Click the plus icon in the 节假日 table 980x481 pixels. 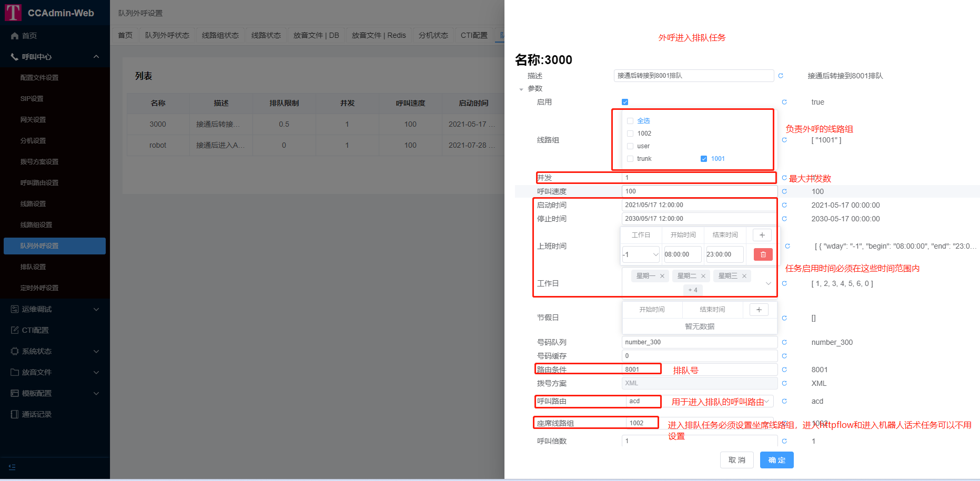[759, 310]
